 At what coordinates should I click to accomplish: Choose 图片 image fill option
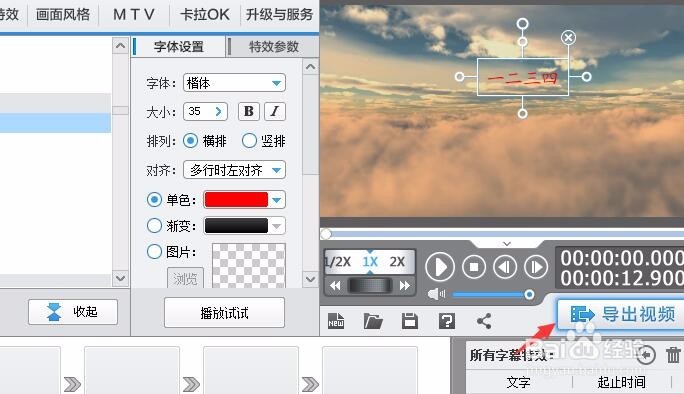click(154, 252)
